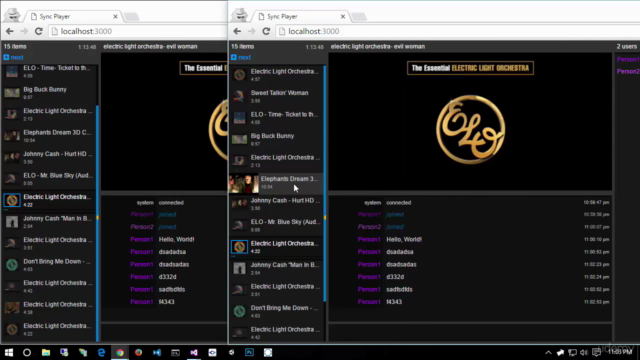
Task: Click 'next' plus icon in right window playlist
Action: coord(233,58)
